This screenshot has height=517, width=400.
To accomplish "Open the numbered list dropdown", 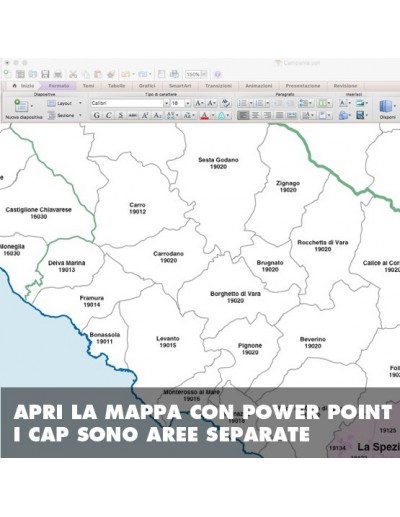I will 268,103.
